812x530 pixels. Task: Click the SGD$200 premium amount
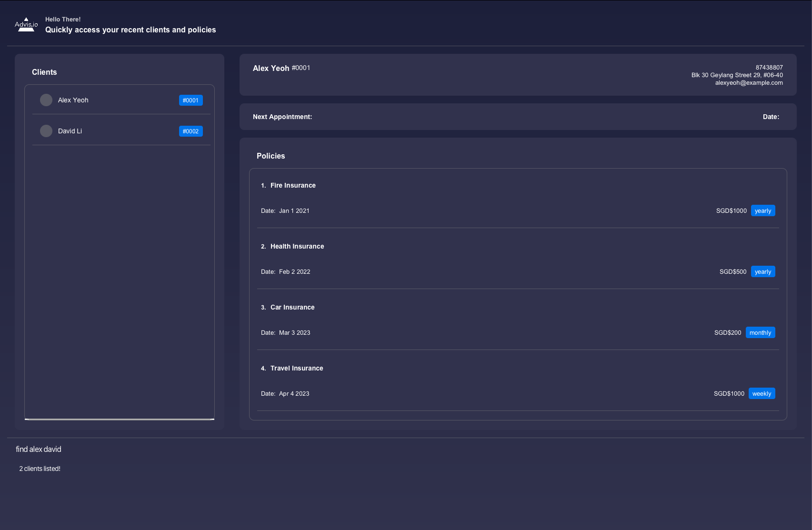(x=728, y=332)
